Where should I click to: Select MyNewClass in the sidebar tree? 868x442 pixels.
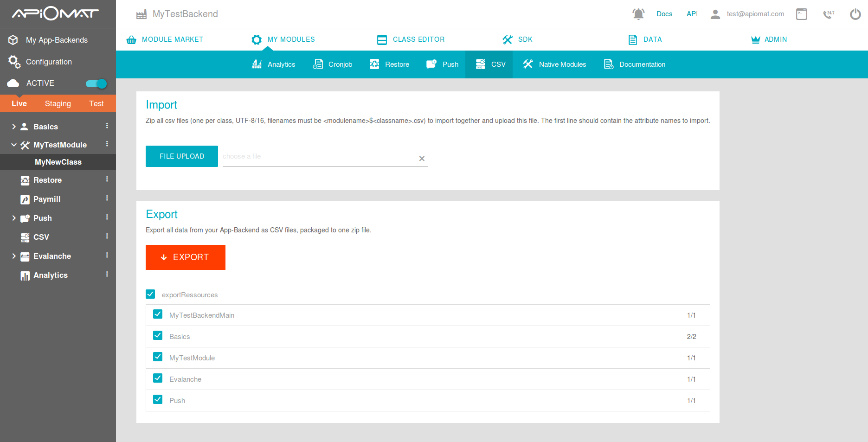point(58,162)
